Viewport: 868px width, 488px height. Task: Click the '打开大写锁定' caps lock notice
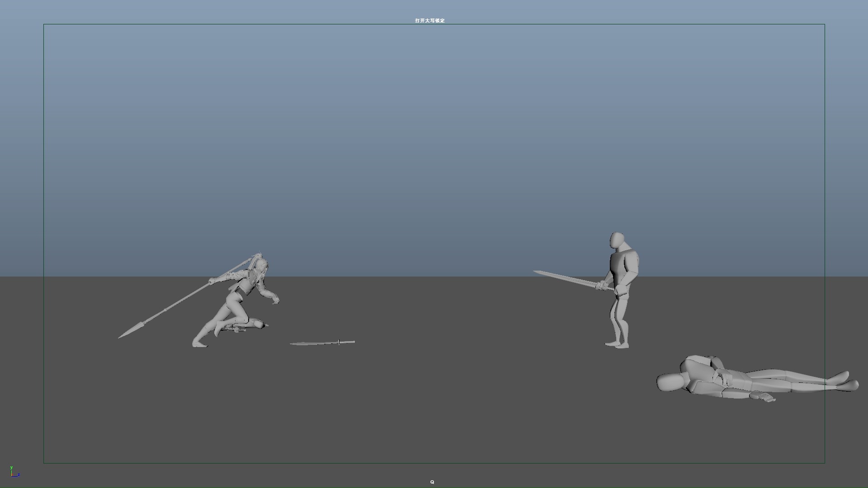pos(430,20)
